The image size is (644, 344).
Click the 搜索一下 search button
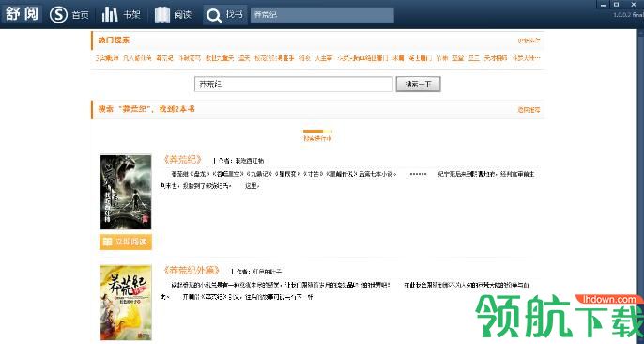pos(418,85)
